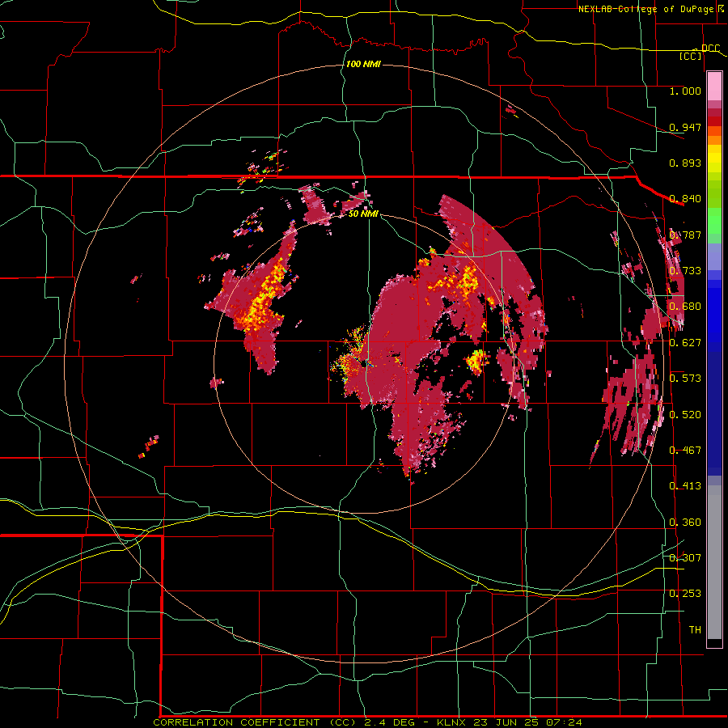Click the 0.520 color scale label
This screenshot has width=728, height=728.
tap(685, 414)
